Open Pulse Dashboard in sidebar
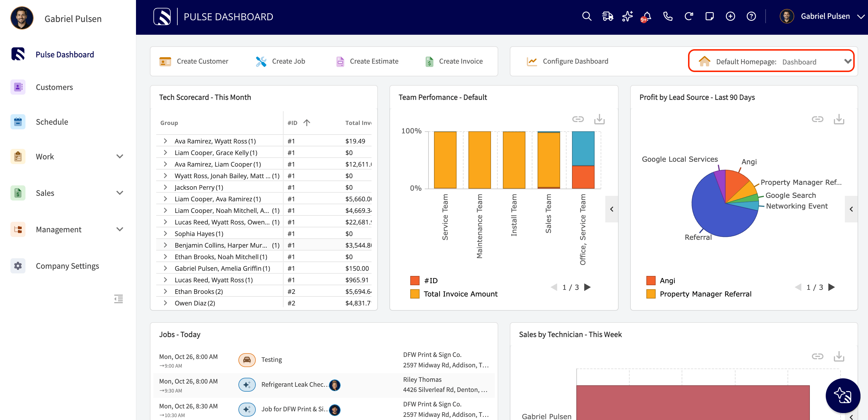The image size is (868, 420). point(65,54)
